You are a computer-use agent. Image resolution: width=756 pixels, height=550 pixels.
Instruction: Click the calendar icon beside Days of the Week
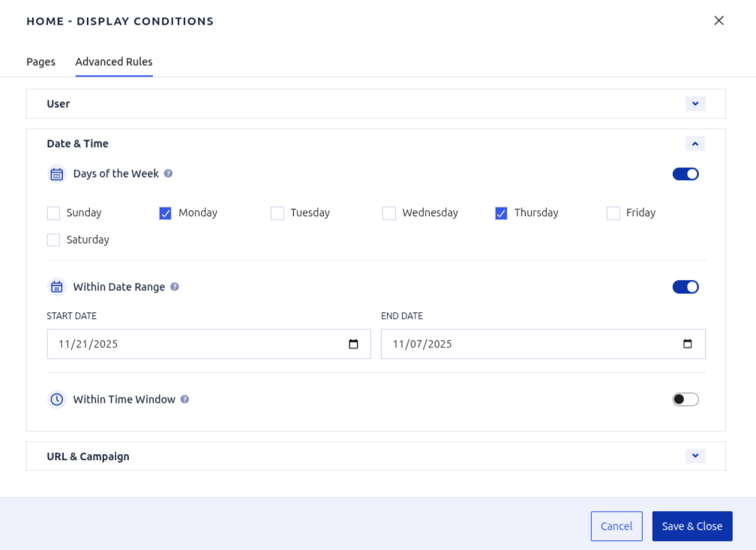[56, 173]
